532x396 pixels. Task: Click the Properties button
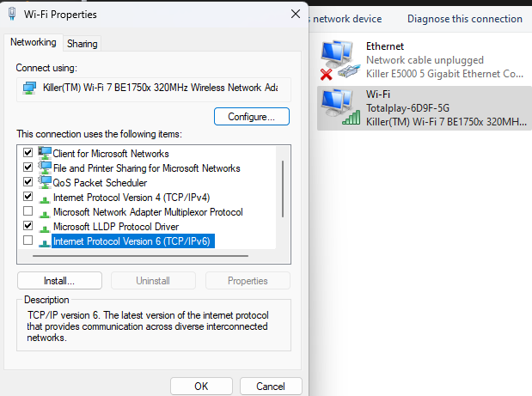pyautogui.click(x=248, y=281)
